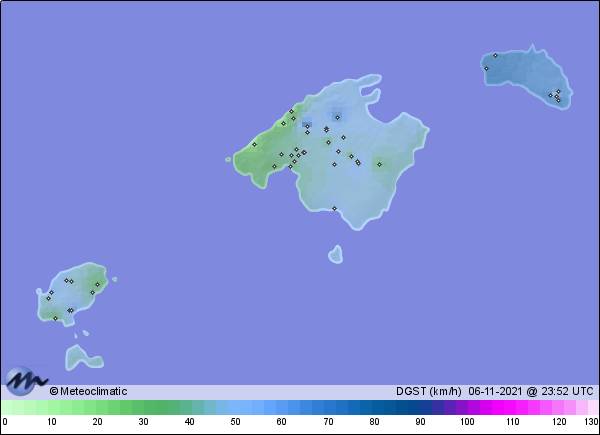Select the lone station marker on Mallorca's south coast
This screenshot has width=600, height=435.
[x=334, y=209]
